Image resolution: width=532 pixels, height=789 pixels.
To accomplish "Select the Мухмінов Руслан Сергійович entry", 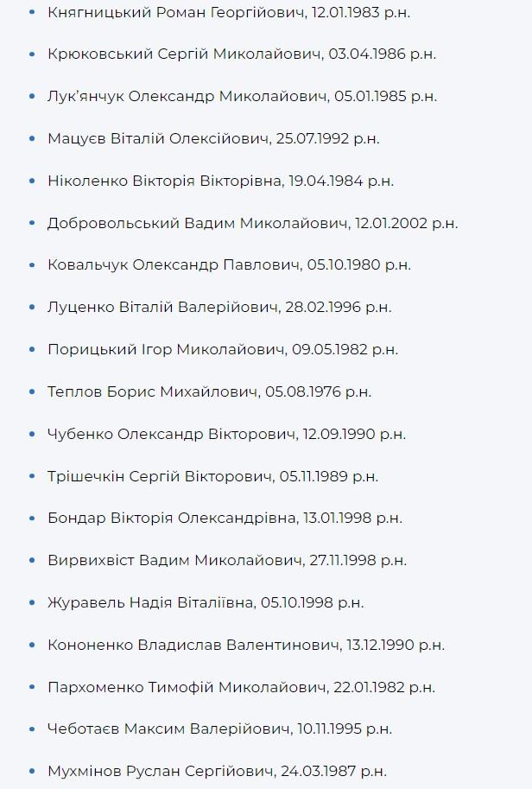I will click(x=217, y=771).
